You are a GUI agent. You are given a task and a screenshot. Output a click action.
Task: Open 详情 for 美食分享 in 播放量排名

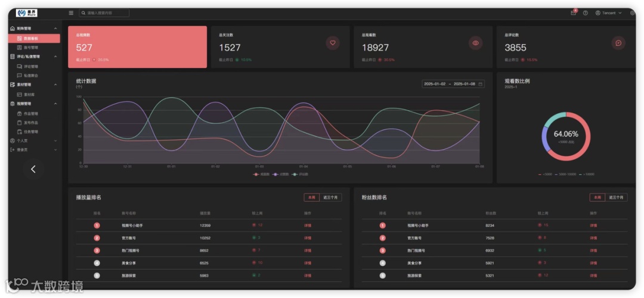coord(307,263)
